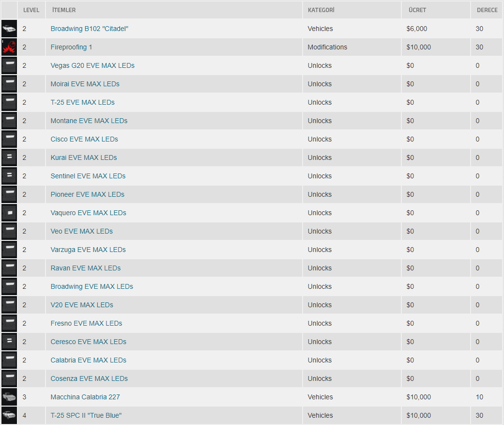Open the Pioneer EVE MAX LEDs link
The width and height of the screenshot is (504, 425).
(x=87, y=194)
